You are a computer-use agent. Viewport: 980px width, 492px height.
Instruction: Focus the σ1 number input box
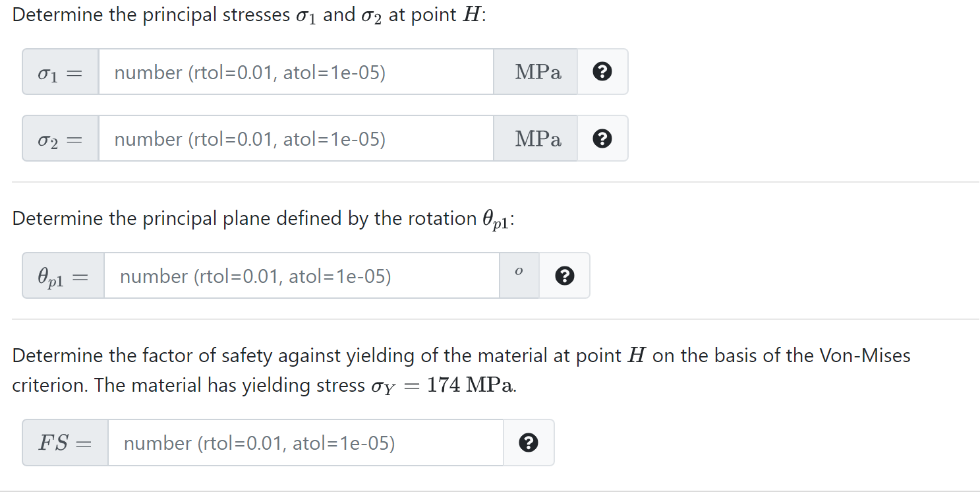point(295,72)
